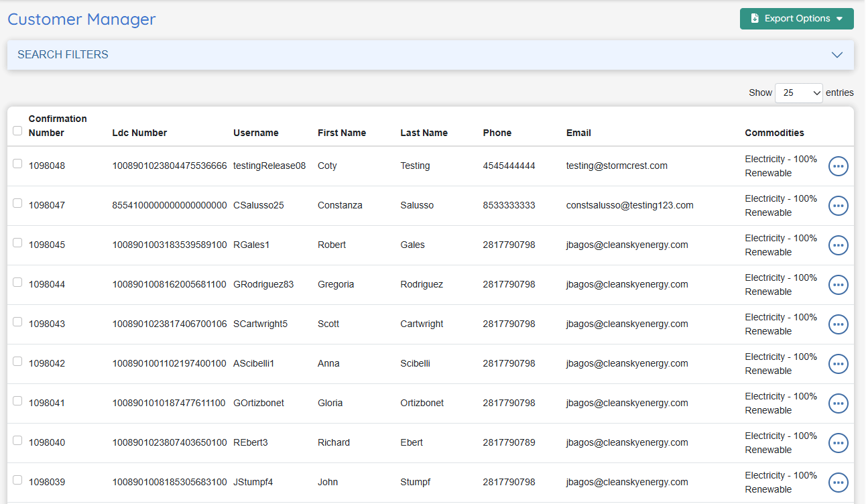Viewport: 866px width, 504px height.
Task: Click the more options icon for Scott Cartwright
Action: tap(838, 324)
